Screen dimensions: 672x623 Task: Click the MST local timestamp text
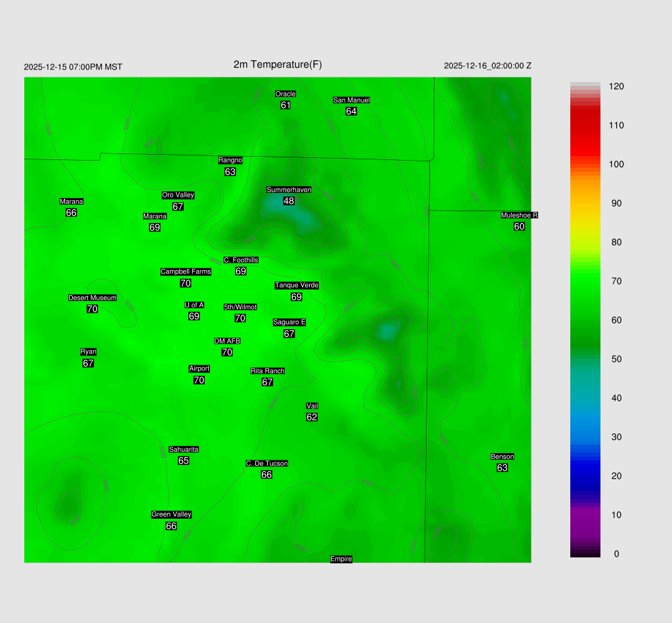tap(73, 67)
